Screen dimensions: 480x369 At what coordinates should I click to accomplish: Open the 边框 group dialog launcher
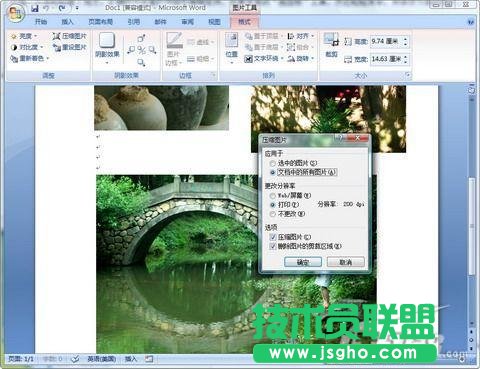click(213, 75)
